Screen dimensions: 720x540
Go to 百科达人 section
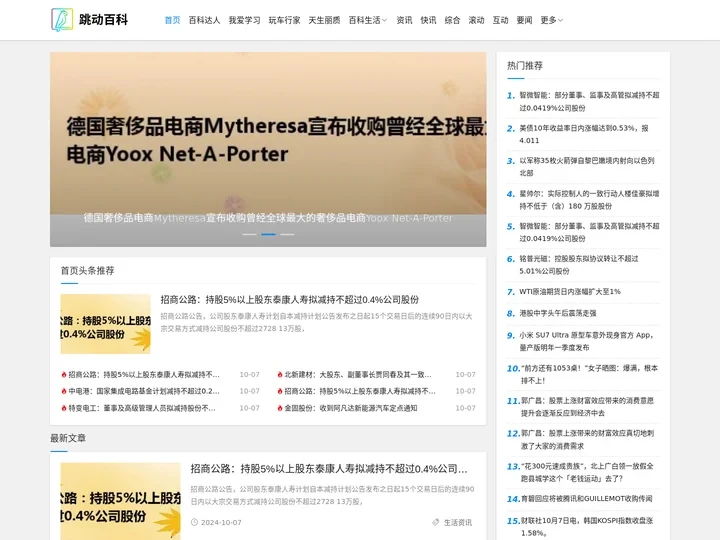(204, 20)
